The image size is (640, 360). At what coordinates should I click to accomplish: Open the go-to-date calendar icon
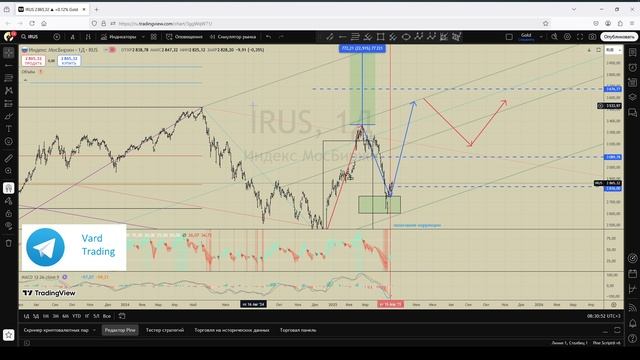tap(122, 316)
